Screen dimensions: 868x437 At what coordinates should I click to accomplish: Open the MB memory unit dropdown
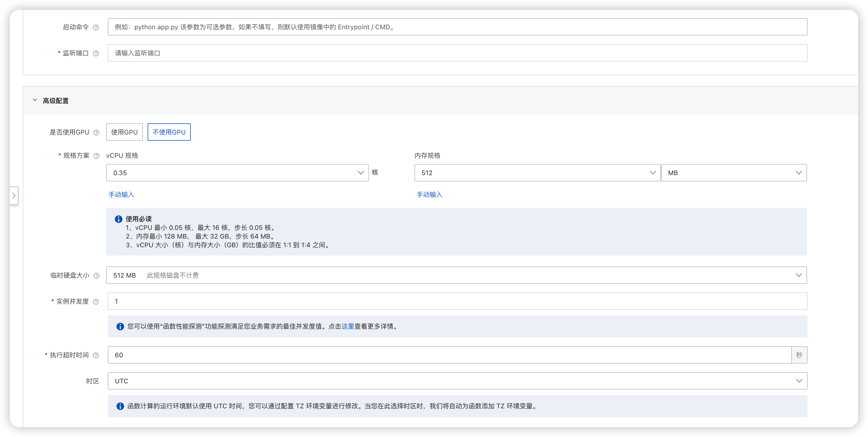pyautogui.click(x=734, y=173)
